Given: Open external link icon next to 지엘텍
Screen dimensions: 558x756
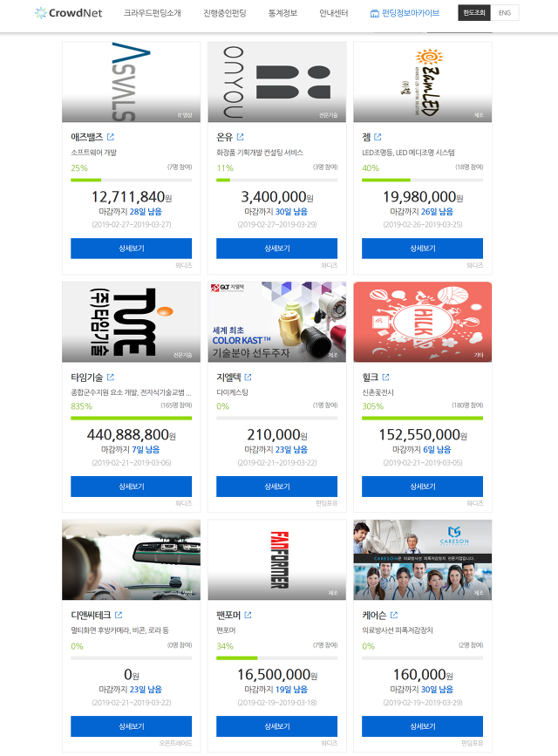Looking at the screenshot, I should (248, 377).
